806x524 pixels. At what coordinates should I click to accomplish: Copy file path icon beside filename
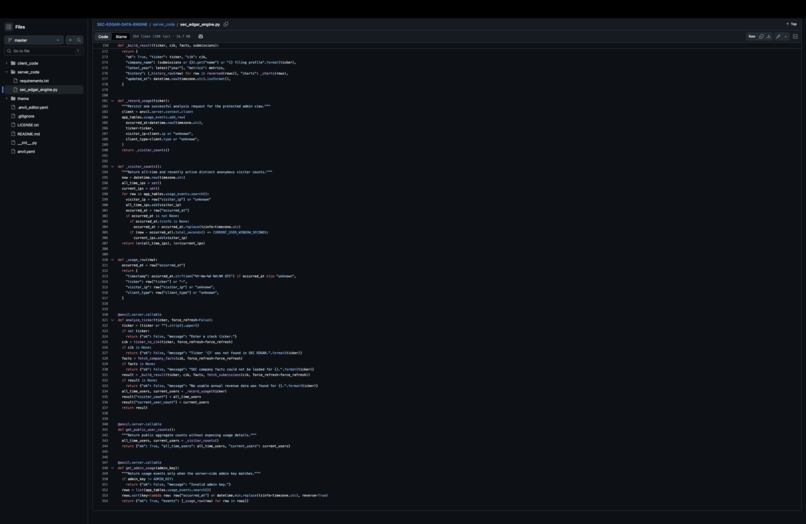tap(226, 24)
